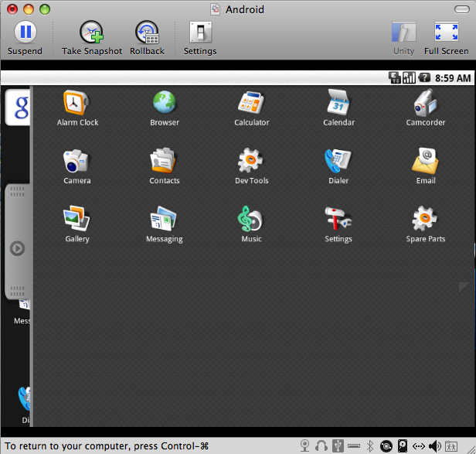
Task: Click the Android status bar clock
Action: tap(453, 78)
